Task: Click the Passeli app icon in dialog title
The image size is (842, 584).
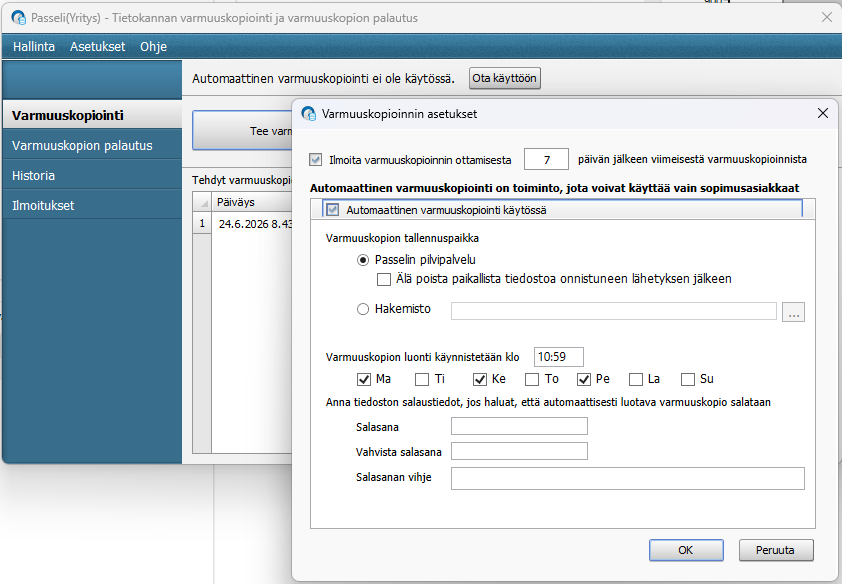Action: click(x=309, y=114)
